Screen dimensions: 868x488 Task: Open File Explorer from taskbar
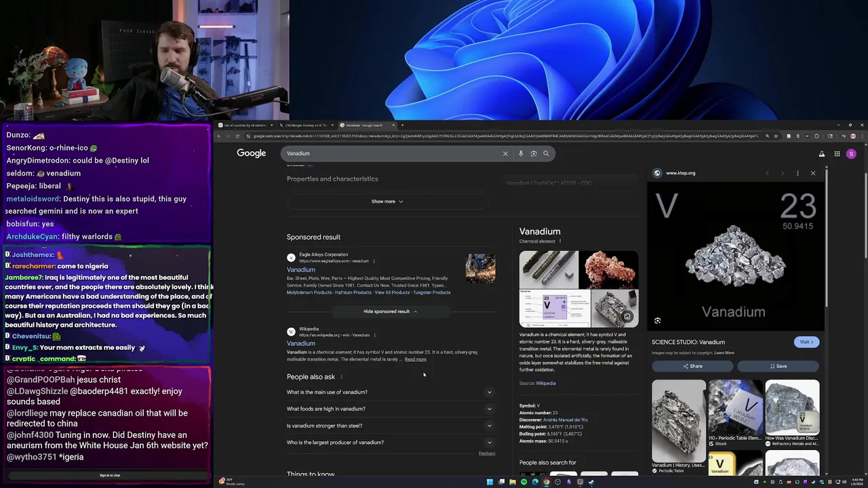coord(513,482)
